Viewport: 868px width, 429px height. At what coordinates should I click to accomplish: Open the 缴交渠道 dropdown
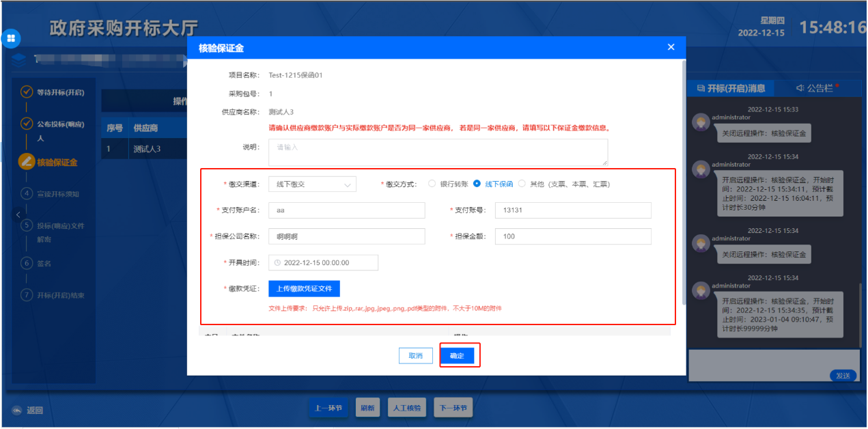(x=312, y=184)
